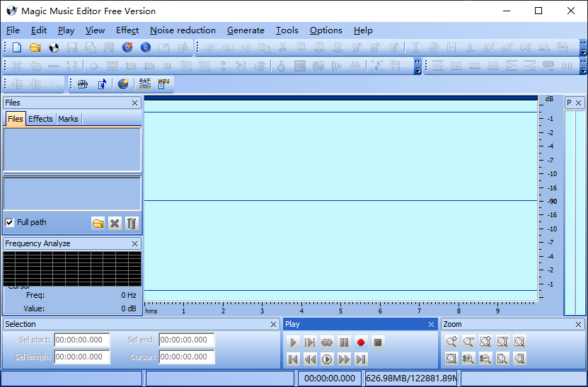Image resolution: width=588 pixels, height=387 pixels.
Task: Click the remove X icon in Files panel
Action: click(x=115, y=223)
